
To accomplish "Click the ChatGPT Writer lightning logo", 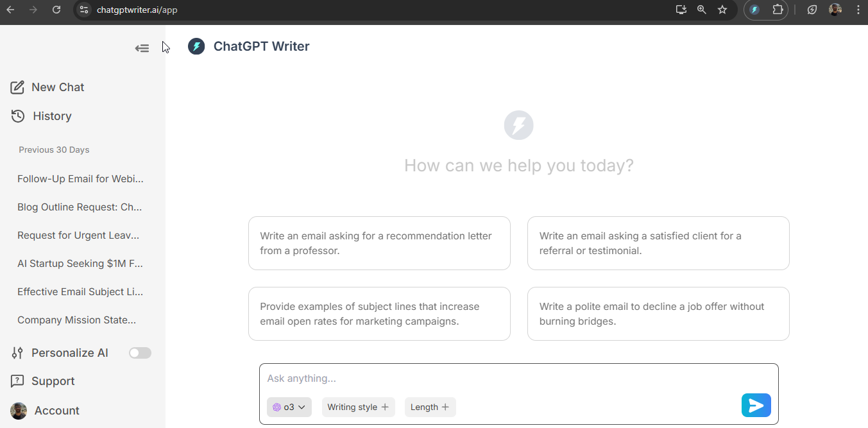I will (x=196, y=46).
